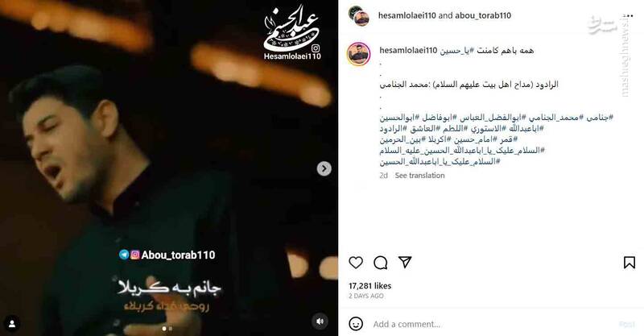Image resolution: width=644 pixels, height=336 pixels.
Task: Open the #یا_حسین hashtag in caption
Action: [456, 51]
